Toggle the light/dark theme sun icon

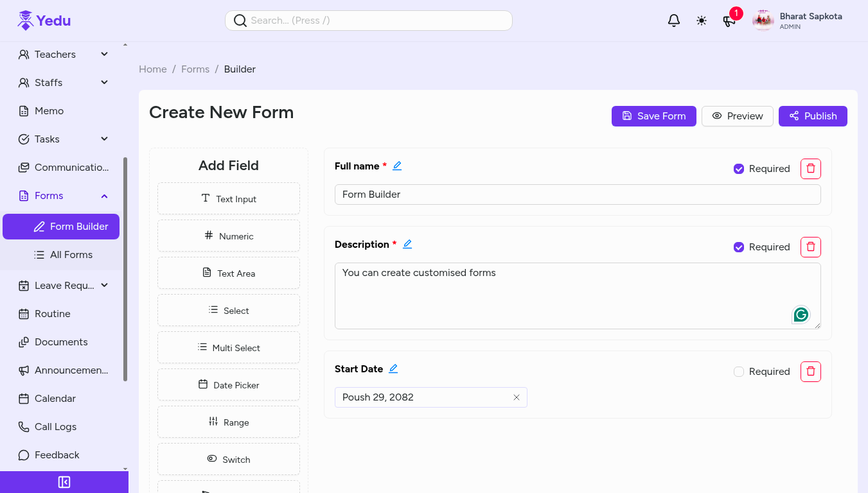coord(702,21)
